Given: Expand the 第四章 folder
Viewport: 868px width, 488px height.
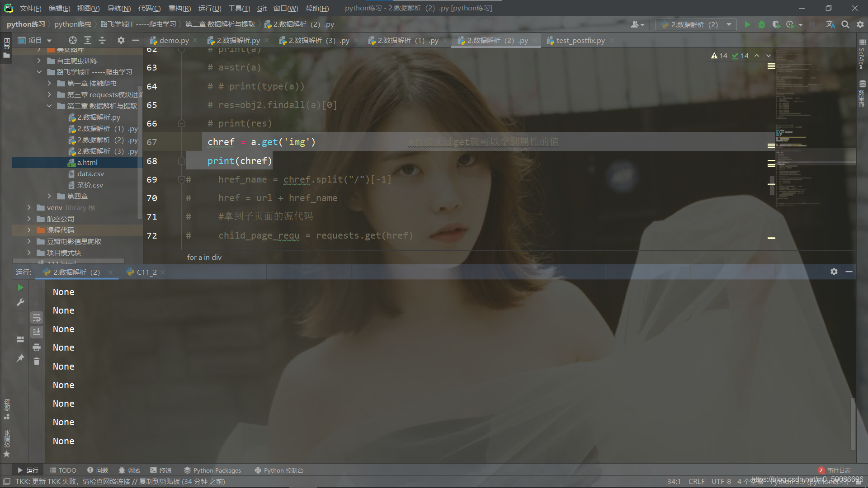Looking at the screenshot, I should pyautogui.click(x=50, y=196).
